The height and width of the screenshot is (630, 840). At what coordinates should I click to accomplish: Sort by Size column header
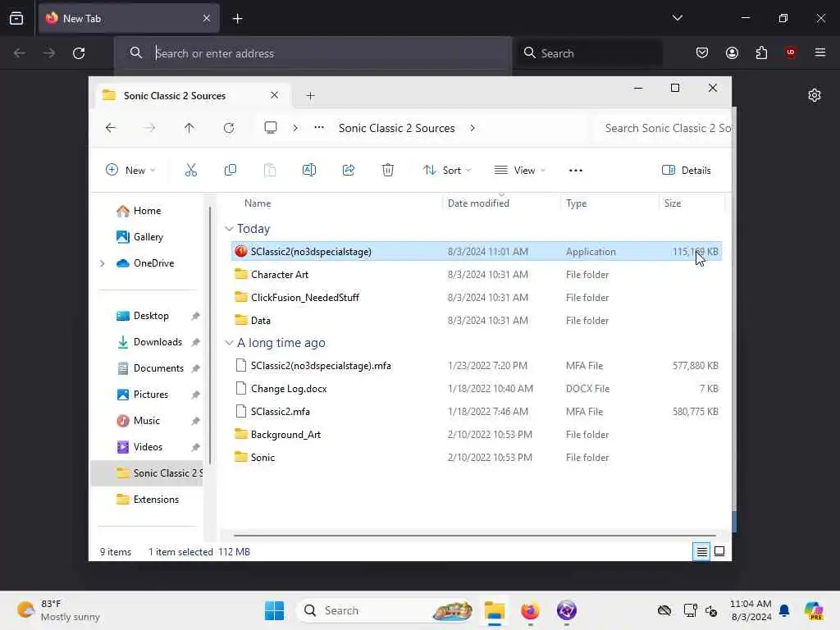[x=673, y=203]
